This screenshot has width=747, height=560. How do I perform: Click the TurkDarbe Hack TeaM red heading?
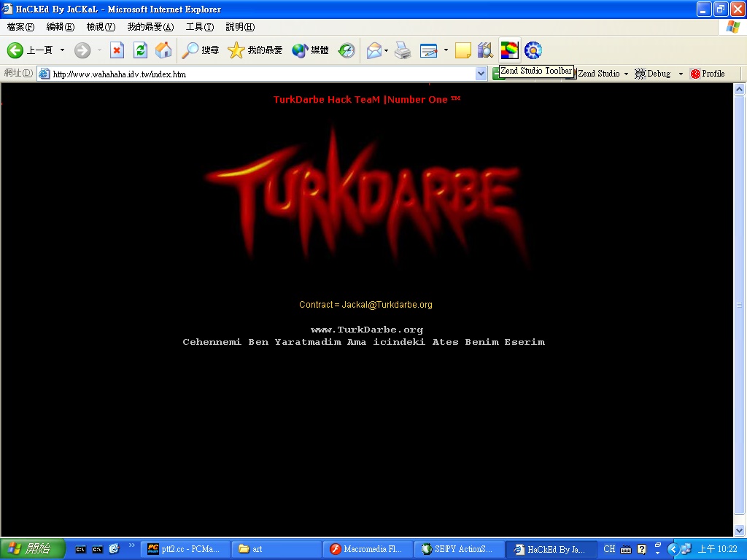point(367,99)
